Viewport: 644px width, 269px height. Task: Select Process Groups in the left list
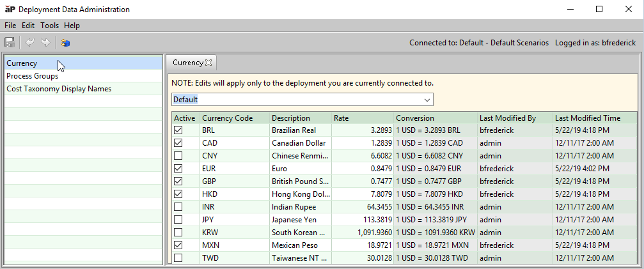(x=33, y=76)
